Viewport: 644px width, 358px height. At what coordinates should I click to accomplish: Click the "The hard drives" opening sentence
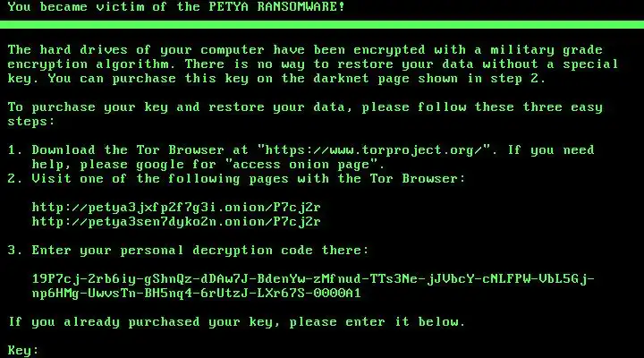(313, 64)
